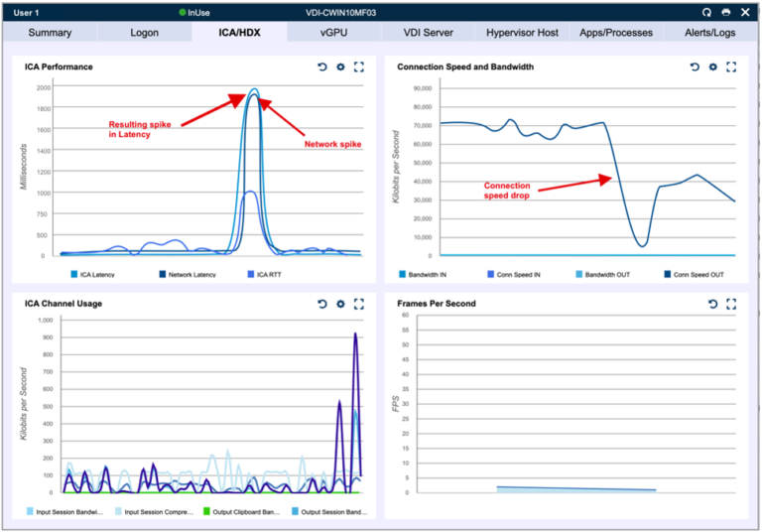The image size is (762, 532).
Task: Open the Apps/Processes tab
Action: pyautogui.click(x=616, y=33)
